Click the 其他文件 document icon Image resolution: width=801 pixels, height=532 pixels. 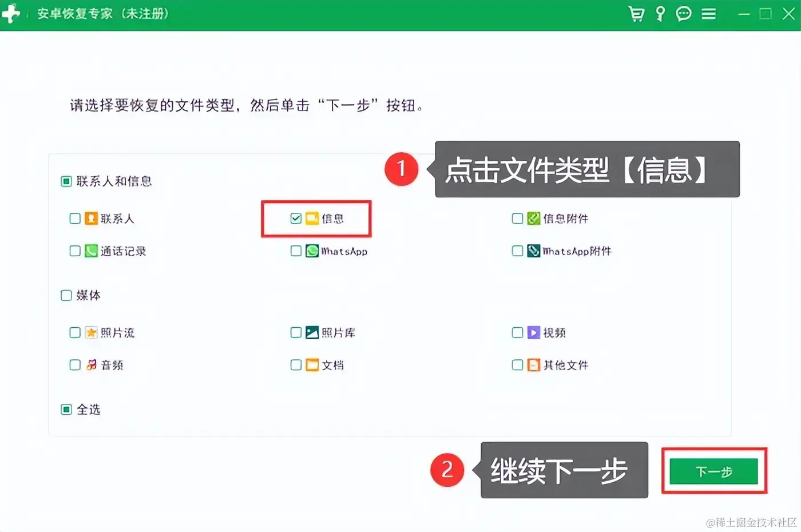tap(533, 365)
